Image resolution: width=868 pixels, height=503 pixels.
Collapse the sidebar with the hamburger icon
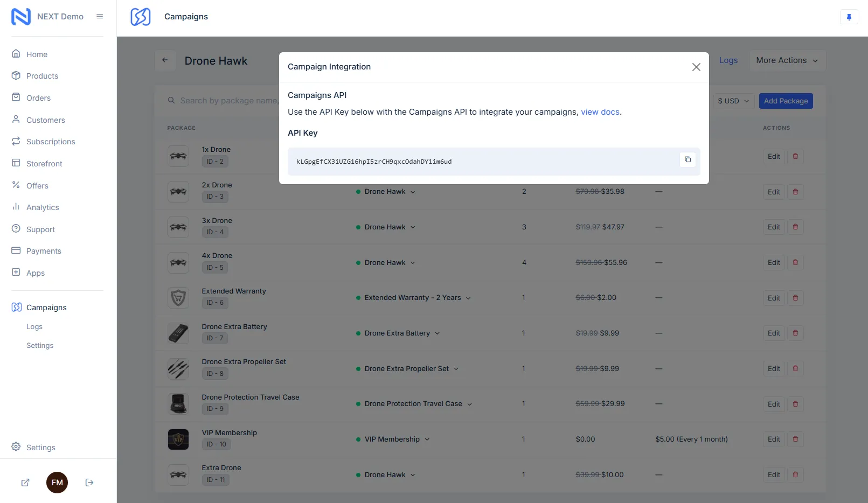[x=99, y=16]
